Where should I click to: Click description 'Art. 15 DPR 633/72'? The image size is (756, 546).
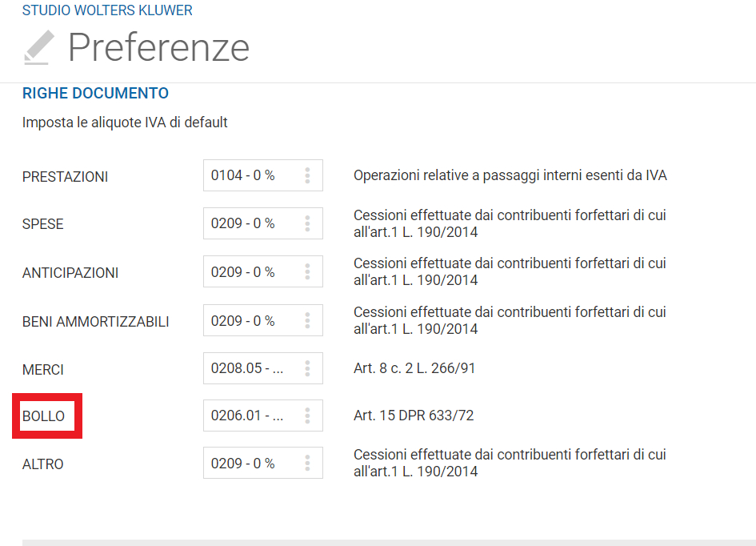point(414,416)
